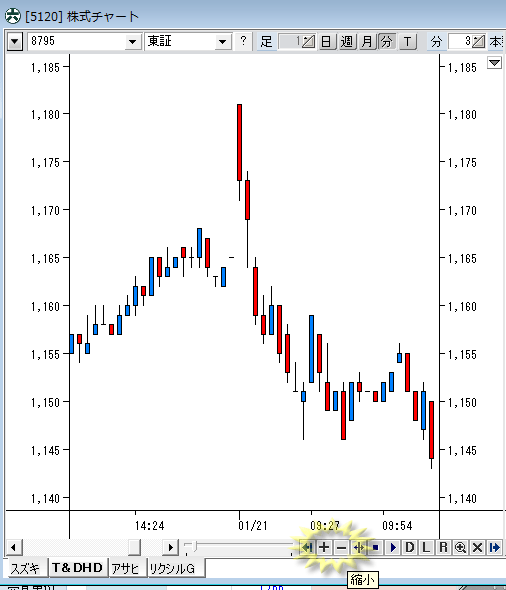Click the L button in bottom toolbar
Image resolution: width=506 pixels, height=590 pixels.
[426, 547]
